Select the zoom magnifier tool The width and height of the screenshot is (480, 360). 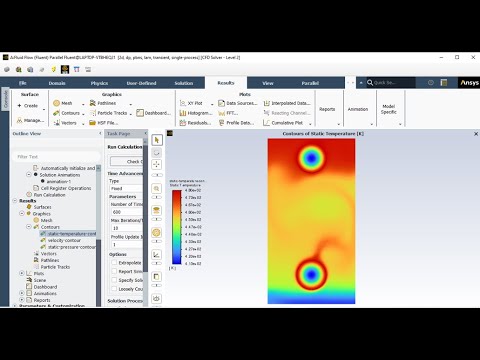pyautogui.click(x=157, y=189)
